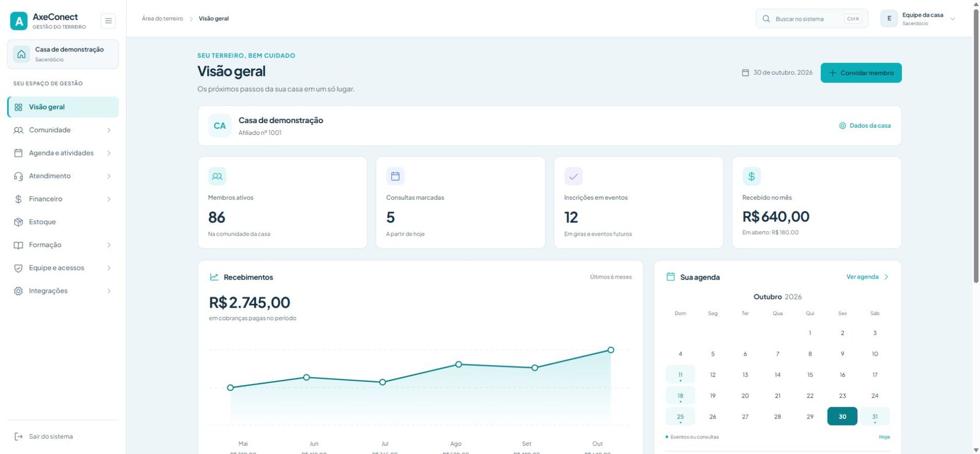This screenshot has width=980, height=454.
Task: Select day 11 in the October calendar
Action: click(680, 375)
